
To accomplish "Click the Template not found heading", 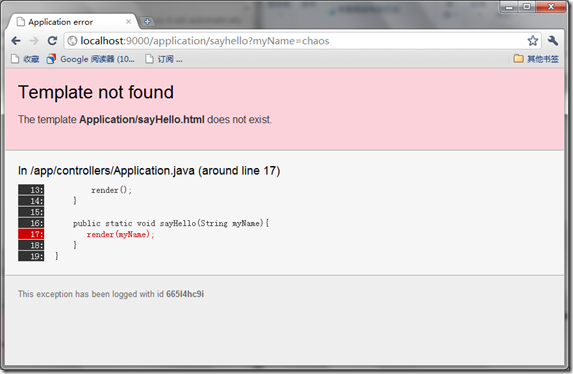I will point(96,92).
